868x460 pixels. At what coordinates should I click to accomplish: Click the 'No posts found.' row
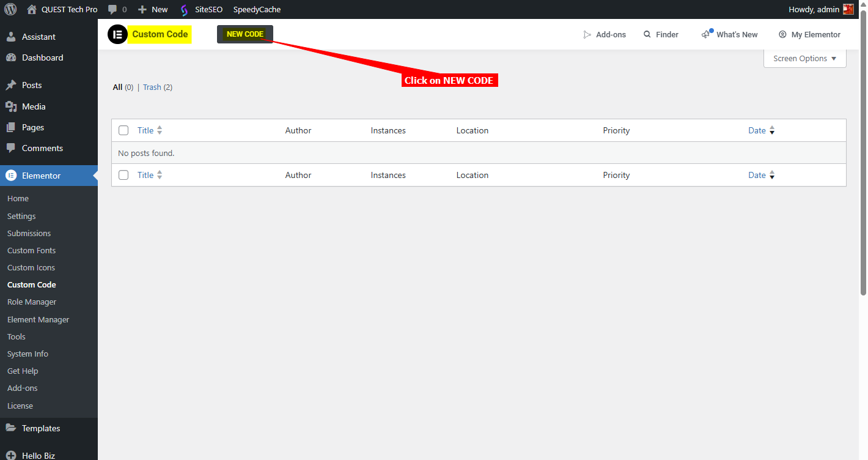tap(479, 153)
